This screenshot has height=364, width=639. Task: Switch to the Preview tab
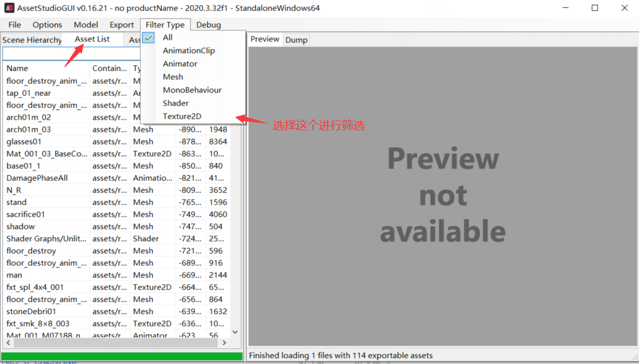[265, 39]
